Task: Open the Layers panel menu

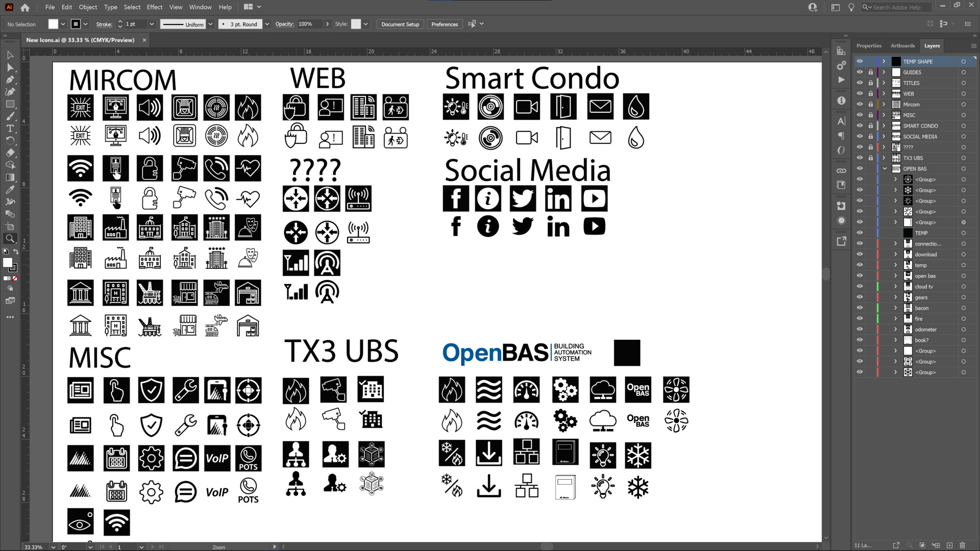Action: point(973,46)
